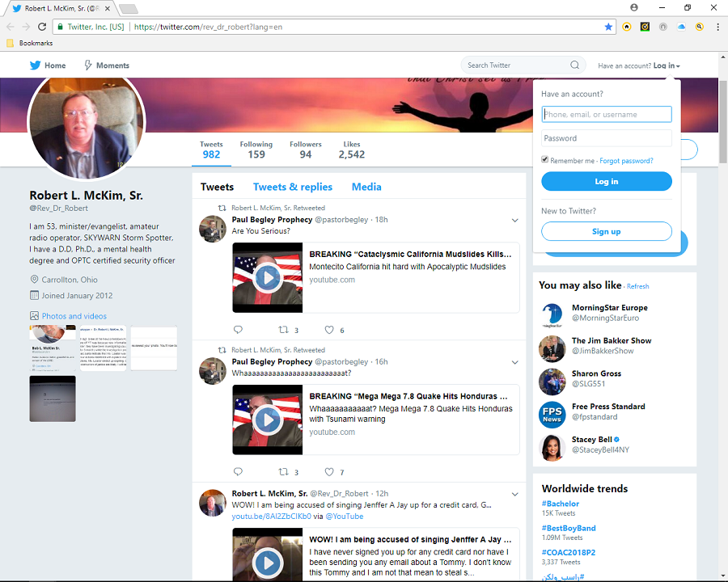728x582 pixels.
Task: Click the blue cloud extension icon
Action: click(681, 27)
